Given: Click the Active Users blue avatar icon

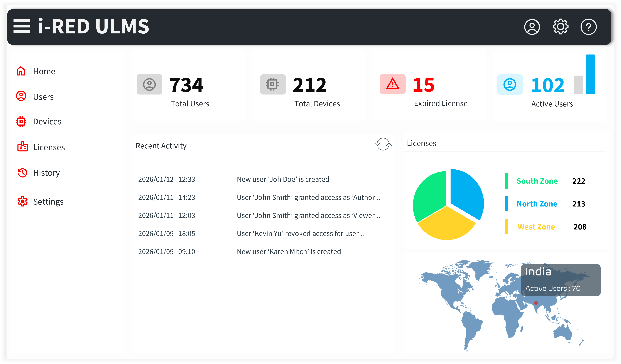Looking at the screenshot, I should pyautogui.click(x=510, y=85).
